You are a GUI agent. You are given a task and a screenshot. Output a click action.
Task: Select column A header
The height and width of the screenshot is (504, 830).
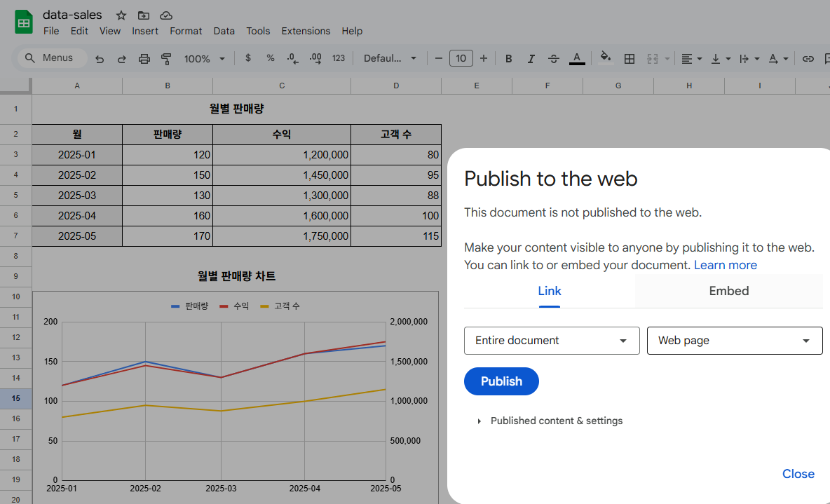[x=77, y=86]
